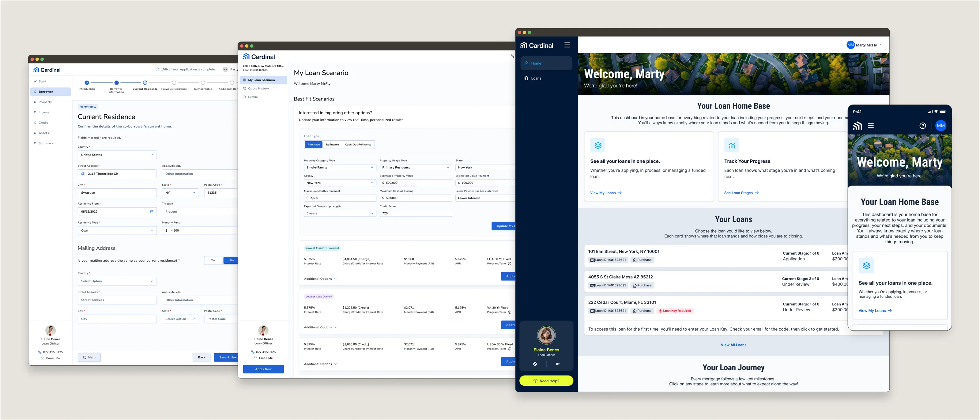Image resolution: width=980 pixels, height=420 pixels.
Task: Click the phone icon beside 877.415.0125 in application window
Action: tap(40, 352)
